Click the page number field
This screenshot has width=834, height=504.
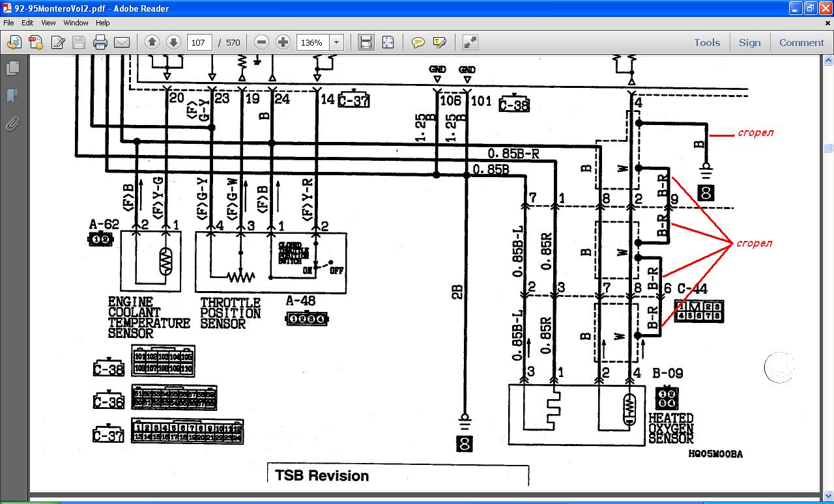[199, 43]
